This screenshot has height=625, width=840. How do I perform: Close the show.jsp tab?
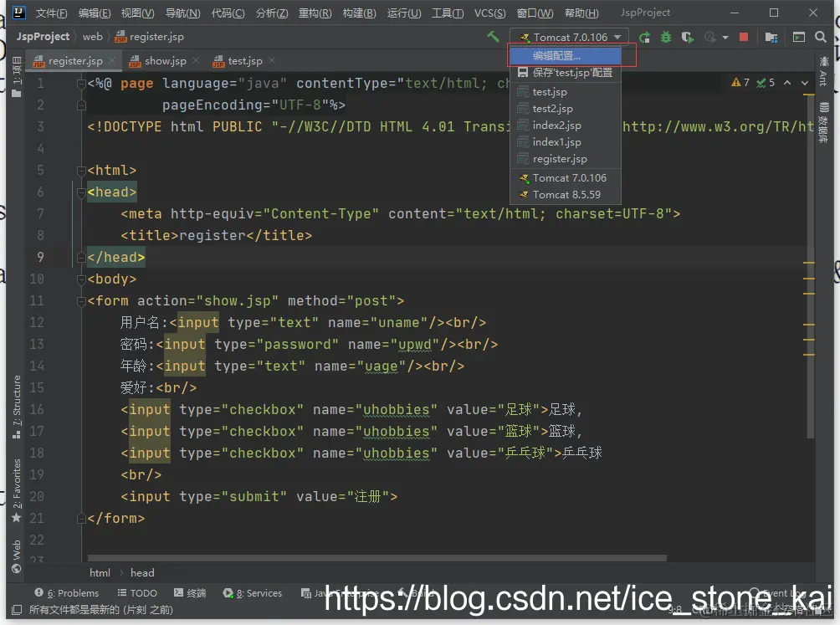[x=196, y=60]
